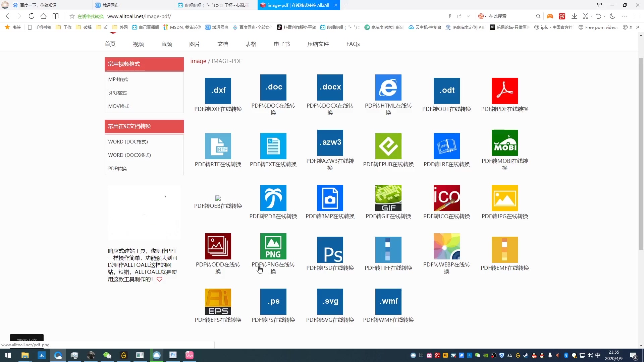This screenshot has height=362, width=644.
Task: Select MP4格式 in the sidebar
Action: (118, 79)
